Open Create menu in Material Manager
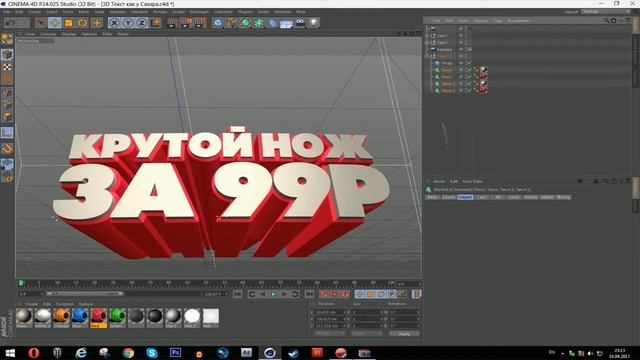The image size is (640, 360). pos(31,304)
